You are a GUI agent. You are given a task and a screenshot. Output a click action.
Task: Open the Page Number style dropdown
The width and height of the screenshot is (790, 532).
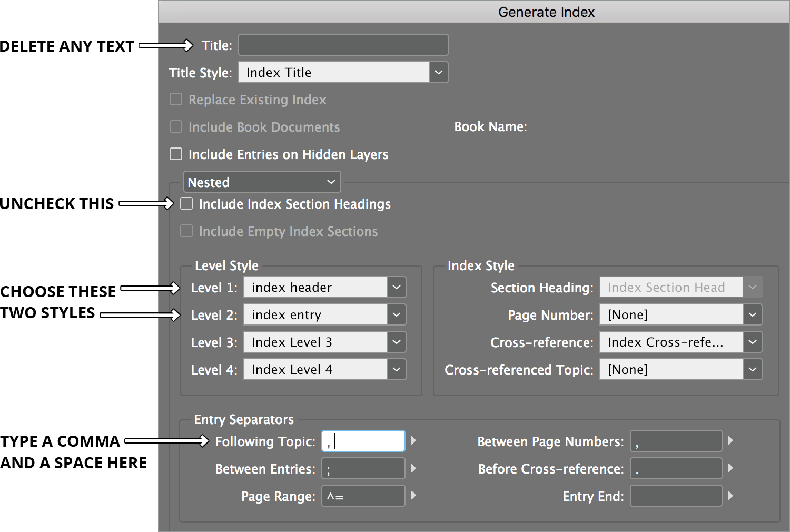tap(752, 314)
